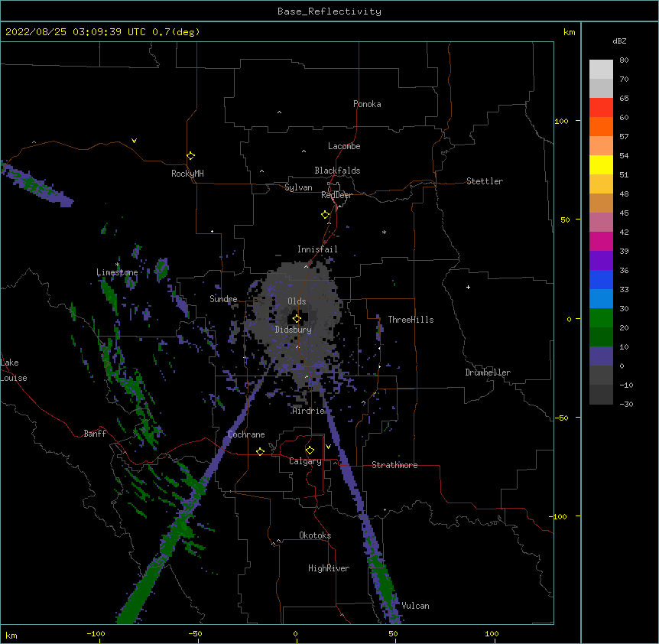Click the asterisk marker above Limestone
The height and width of the screenshot is (644, 659).
coord(117,265)
